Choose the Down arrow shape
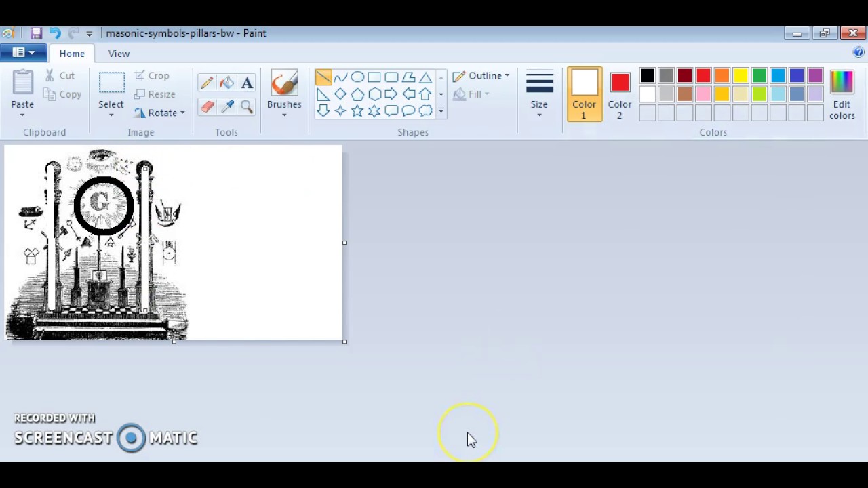This screenshot has height=488, width=868. point(323,111)
